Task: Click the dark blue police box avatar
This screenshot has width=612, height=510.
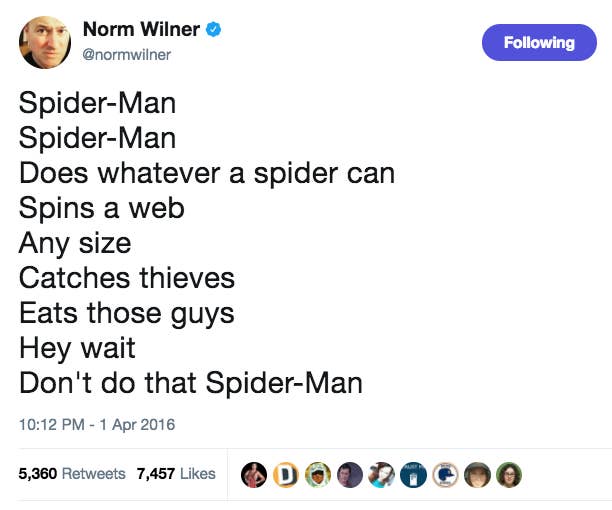Action: click(x=414, y=474)
